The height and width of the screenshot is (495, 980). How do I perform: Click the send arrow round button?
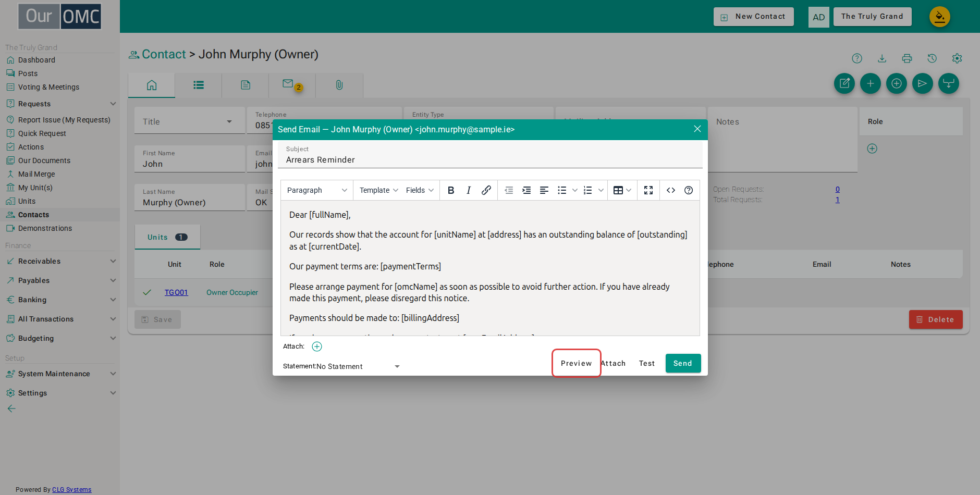(923, 83)
